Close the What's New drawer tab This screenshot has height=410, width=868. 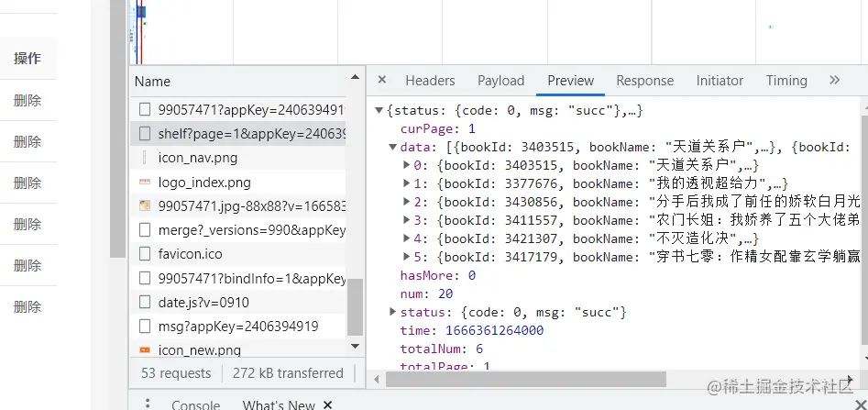click(x=328, y=405)
